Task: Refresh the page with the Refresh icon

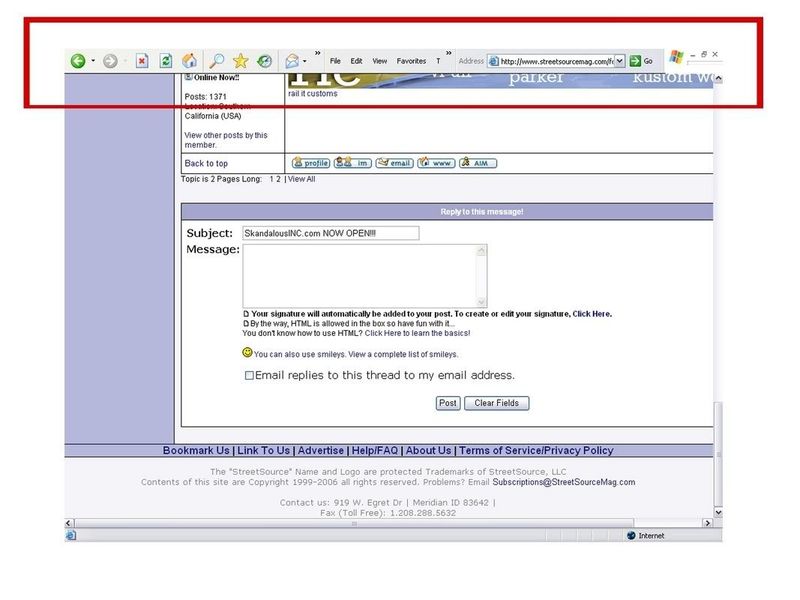Action: pyautogui.click(x=166, y=61)
